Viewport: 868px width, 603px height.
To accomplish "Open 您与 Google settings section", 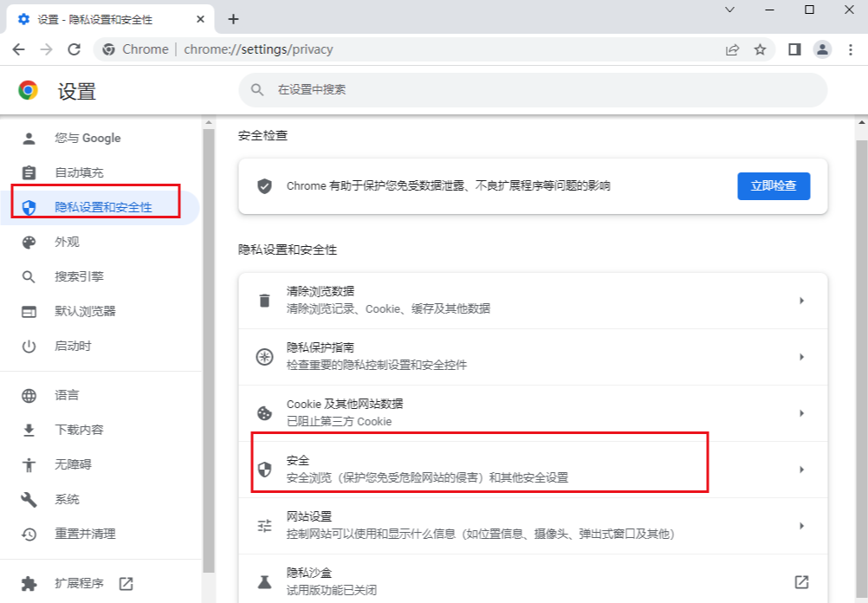I will [100, 138].
